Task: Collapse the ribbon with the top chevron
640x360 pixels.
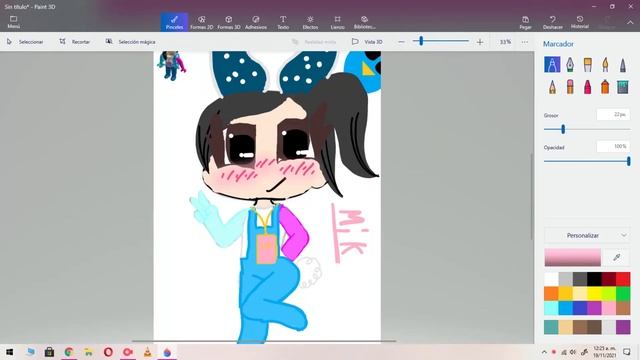Action: click(630, 22)
